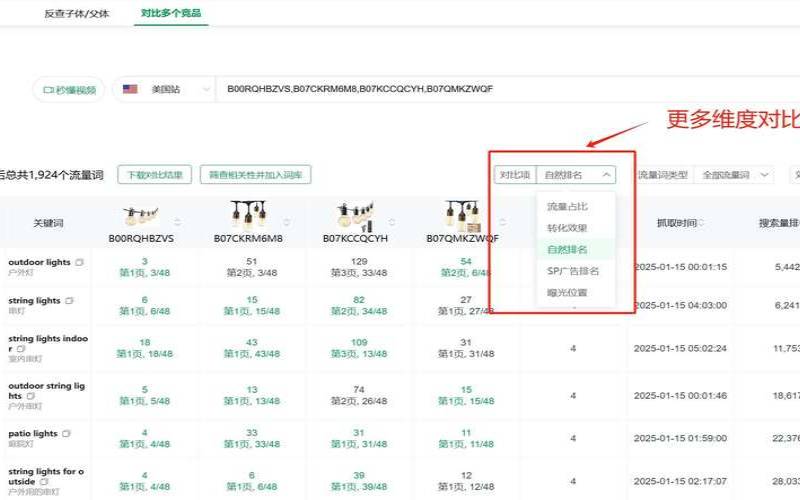
Task: Copy icon beside 'patio lights' keyword
Action: tap(66, 434)
